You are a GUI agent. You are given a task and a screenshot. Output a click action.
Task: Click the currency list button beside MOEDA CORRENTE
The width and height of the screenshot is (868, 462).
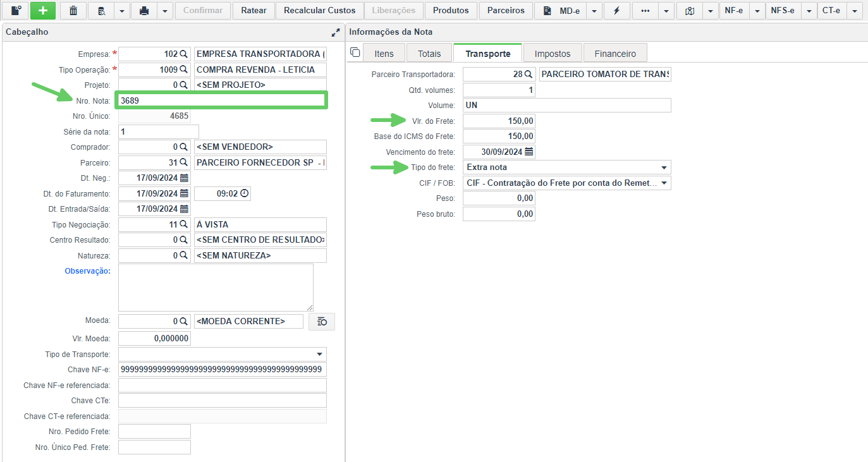click(x=322, y=322)
